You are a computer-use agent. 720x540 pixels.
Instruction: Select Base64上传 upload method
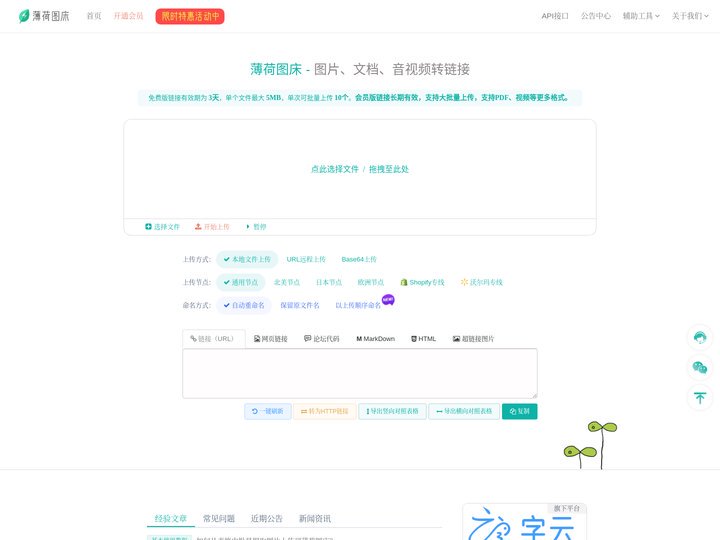359,259
